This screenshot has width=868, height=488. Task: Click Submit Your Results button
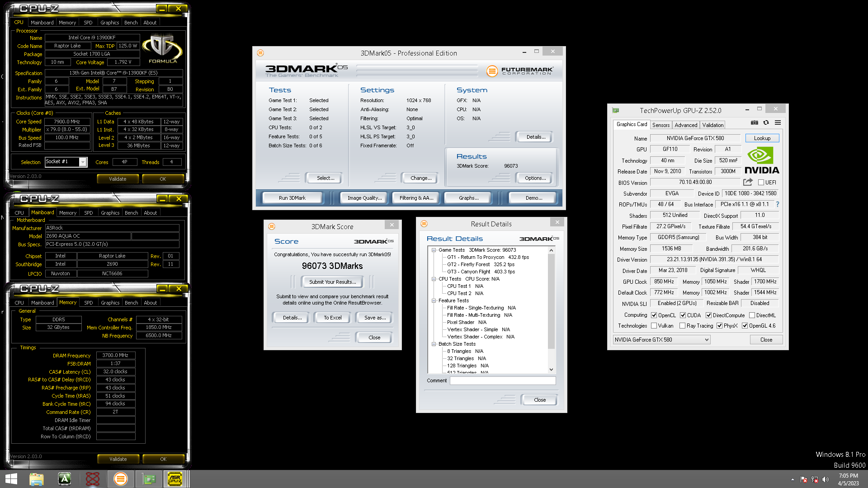tap(333, 282)
